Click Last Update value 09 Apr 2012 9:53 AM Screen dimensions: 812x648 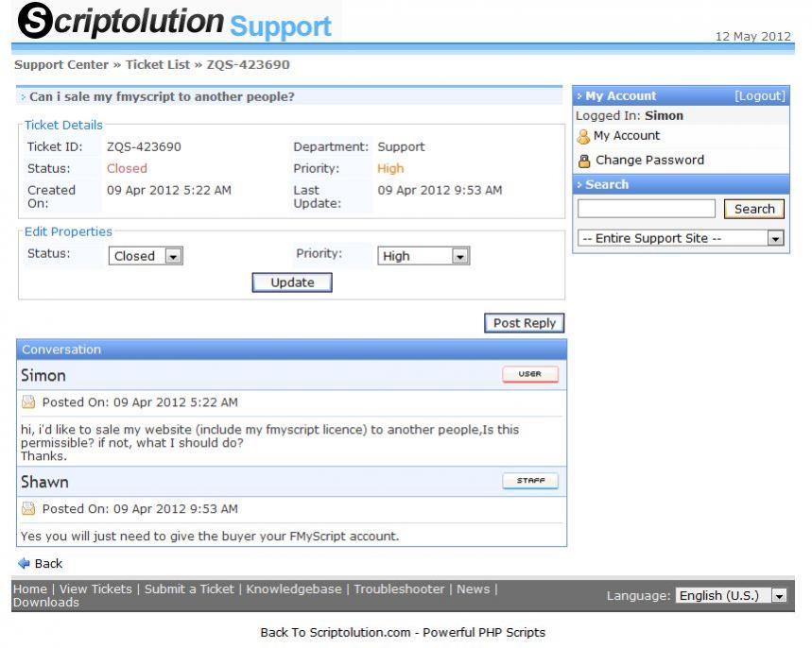click(440, 191)
